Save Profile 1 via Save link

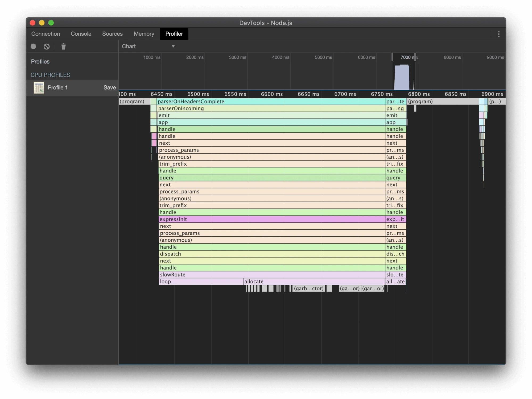110,87
